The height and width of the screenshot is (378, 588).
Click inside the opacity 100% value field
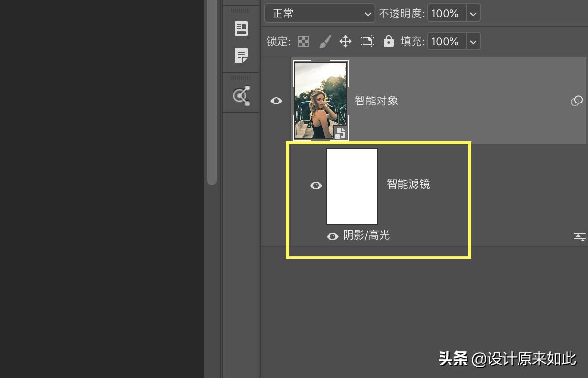(x=444, y=13)
